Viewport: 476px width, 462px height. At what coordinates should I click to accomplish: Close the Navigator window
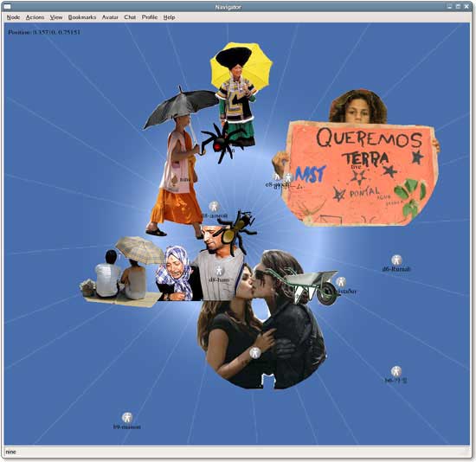[x=466, y=6]
